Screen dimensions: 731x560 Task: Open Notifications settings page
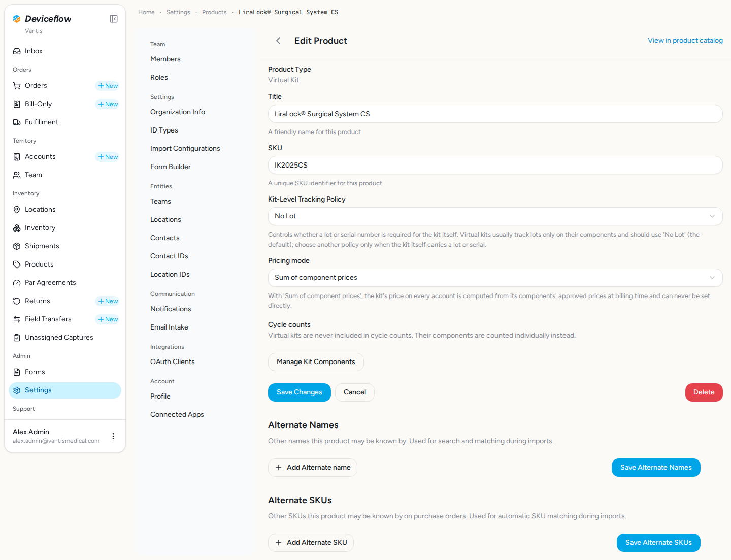coord(171,309)
